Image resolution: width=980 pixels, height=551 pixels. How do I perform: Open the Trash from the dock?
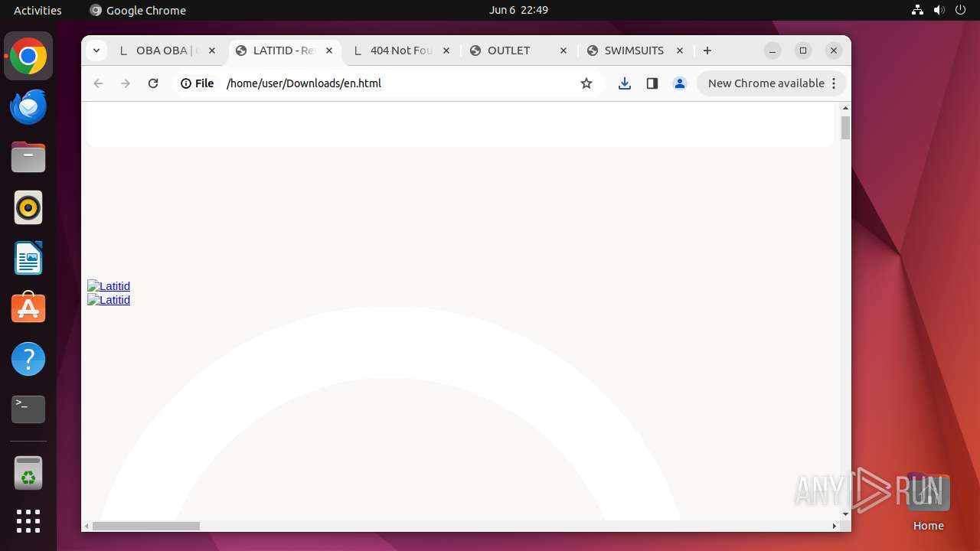click(28, 473)
